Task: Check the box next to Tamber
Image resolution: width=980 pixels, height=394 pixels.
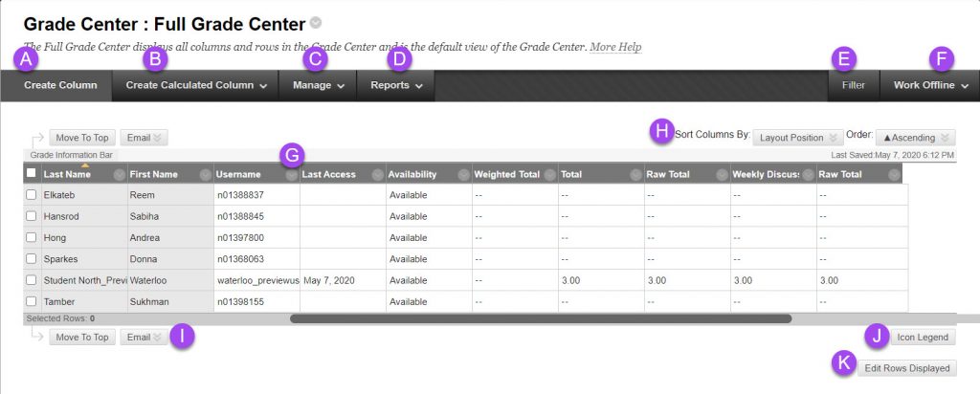Action: 32,302
